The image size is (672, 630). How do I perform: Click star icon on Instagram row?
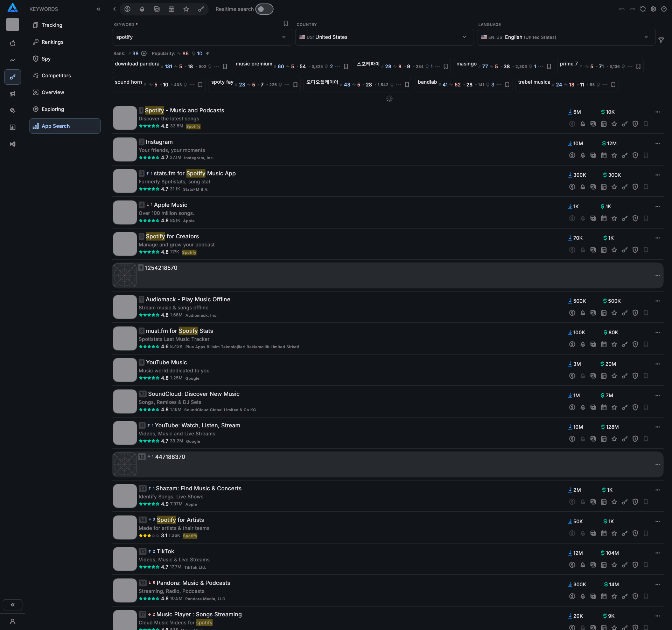point(614,155)
